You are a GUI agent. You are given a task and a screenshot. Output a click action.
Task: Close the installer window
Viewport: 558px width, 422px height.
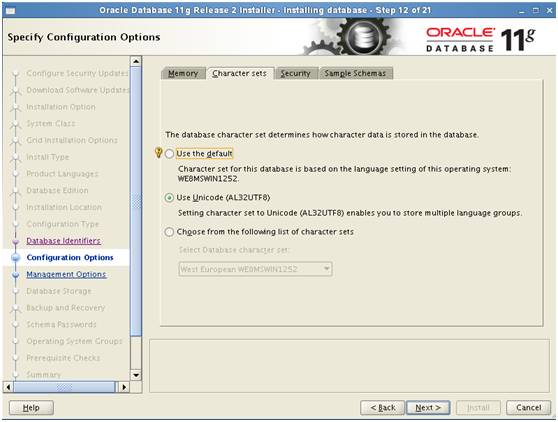[549, 11]
